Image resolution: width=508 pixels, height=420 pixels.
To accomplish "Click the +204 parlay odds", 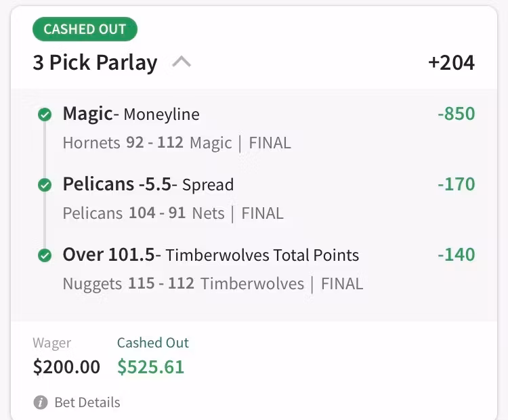I will click(451, 63).
